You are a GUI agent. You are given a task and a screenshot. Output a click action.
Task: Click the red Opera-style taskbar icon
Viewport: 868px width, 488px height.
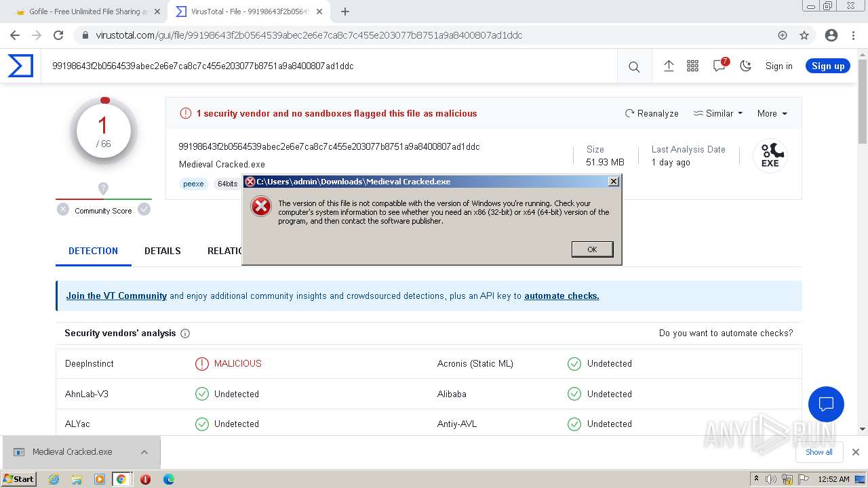click(x=145, y=479)
